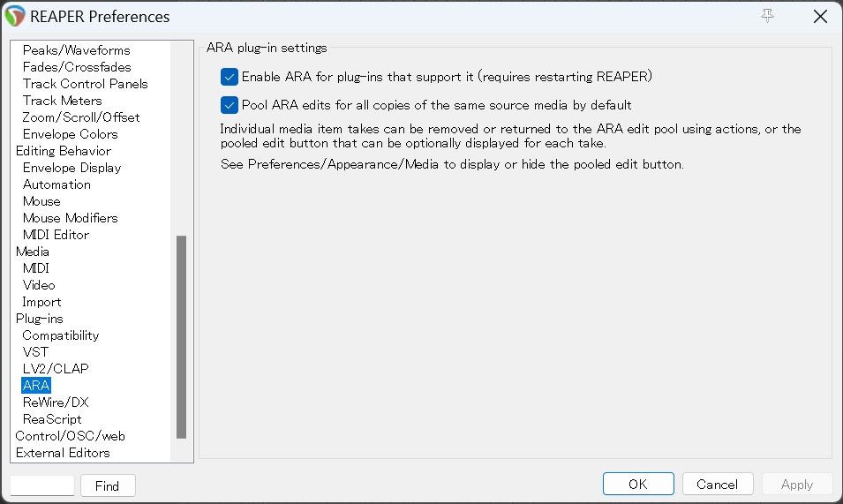Open the LV2/CLAP preferences page
The width and height of the screenshot is (843, 504).
(55, 369)
